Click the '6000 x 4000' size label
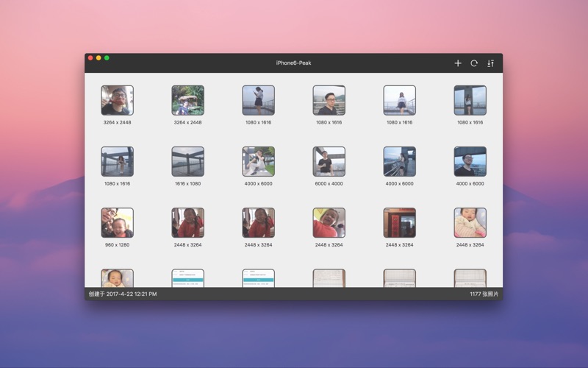 pyautogui.click(x=329, y=183)
